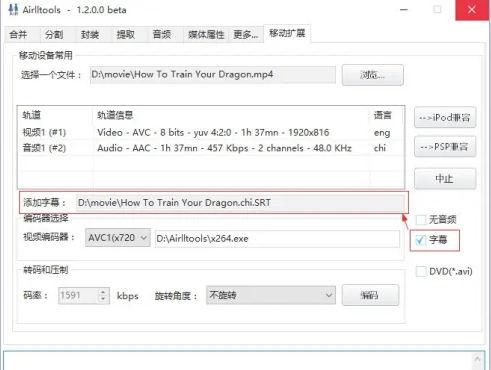Viewport: 491px width, 370px height.
Task: Click the chi language cell
Action: 380,148
